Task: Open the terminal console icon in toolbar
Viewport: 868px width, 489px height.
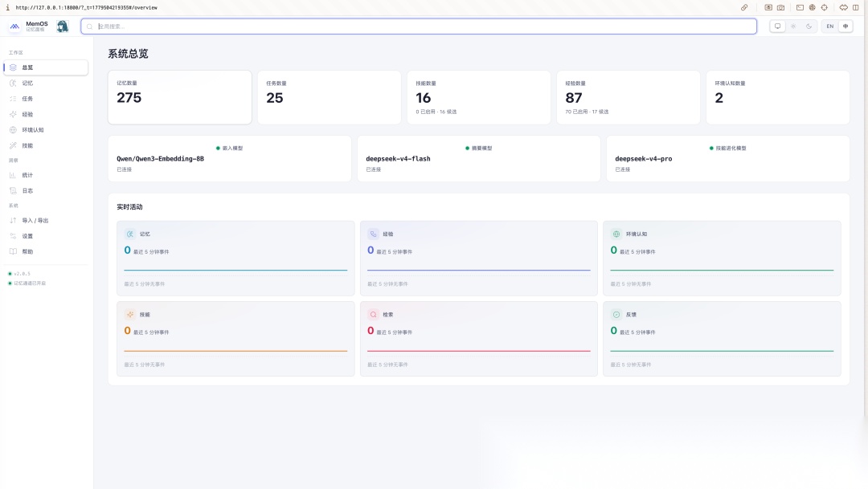Action: (x=800, y=8)
